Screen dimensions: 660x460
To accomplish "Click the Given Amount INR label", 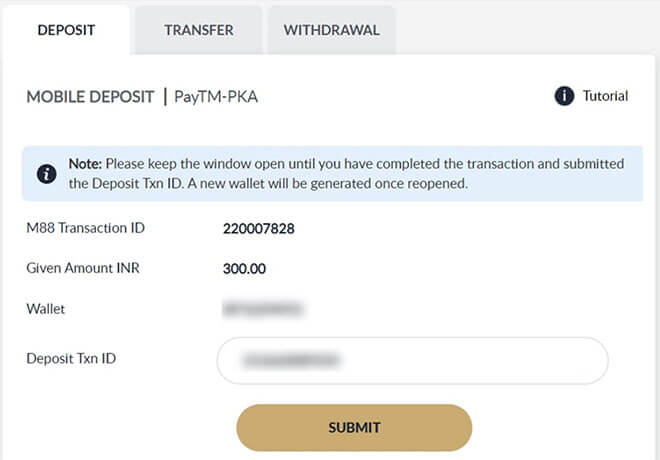I will point(81,268).
